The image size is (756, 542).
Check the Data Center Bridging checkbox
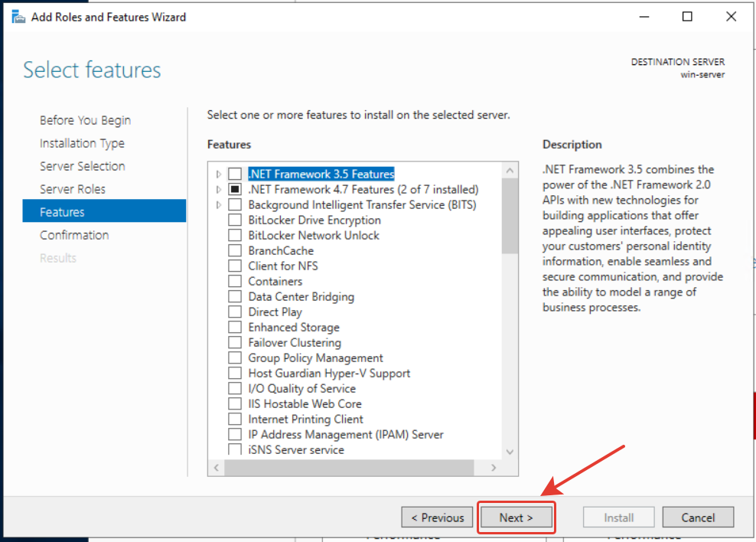click(x=235, y=296)
